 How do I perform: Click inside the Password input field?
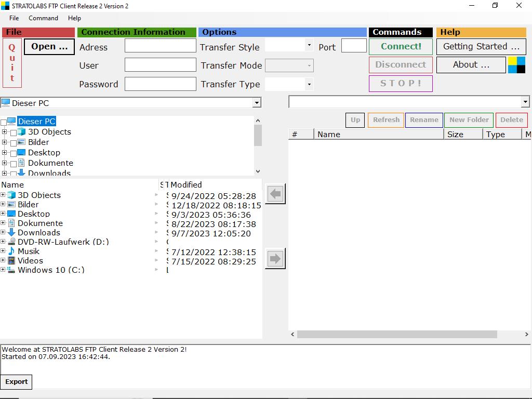[161, 84]
